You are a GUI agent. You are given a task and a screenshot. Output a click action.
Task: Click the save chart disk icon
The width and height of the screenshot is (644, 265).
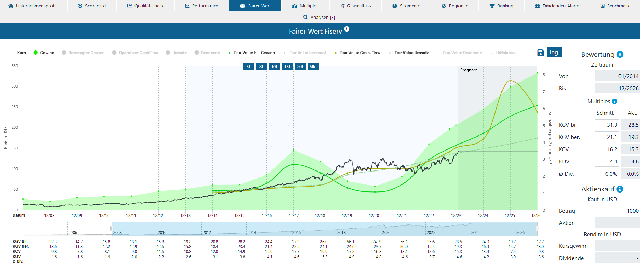tap(541, 53)
